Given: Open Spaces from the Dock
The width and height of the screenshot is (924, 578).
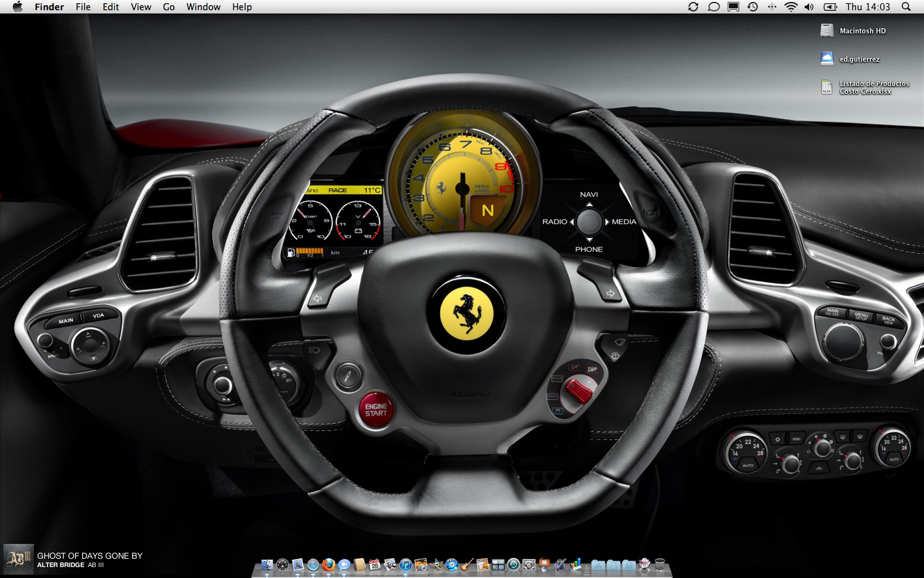Looking at the screenshot, I should pyautogui.click(x=498, y=565).
